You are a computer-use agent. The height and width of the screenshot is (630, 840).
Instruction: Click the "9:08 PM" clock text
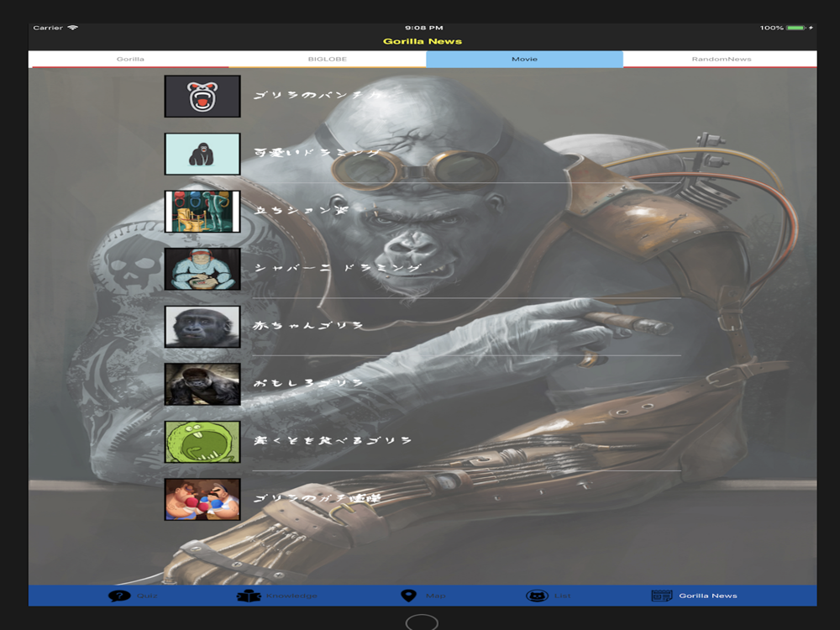[x=423, y=28]
